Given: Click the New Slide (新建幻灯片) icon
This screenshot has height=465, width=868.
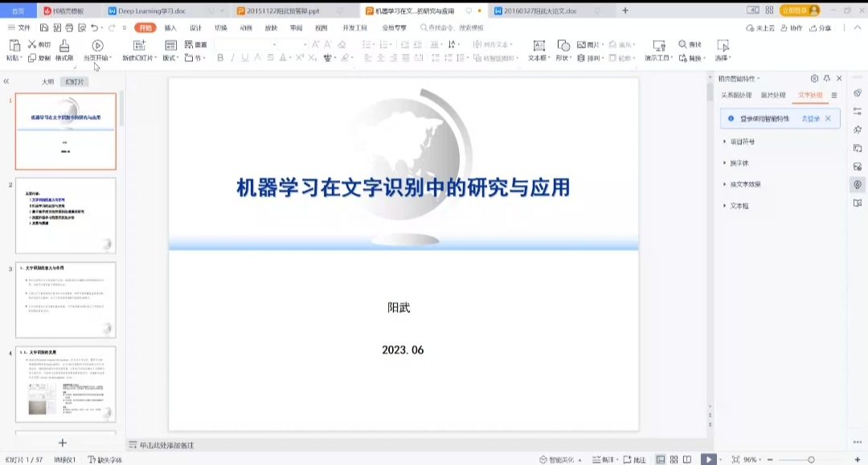Looking at the screenshot, I should click(141, 46).
